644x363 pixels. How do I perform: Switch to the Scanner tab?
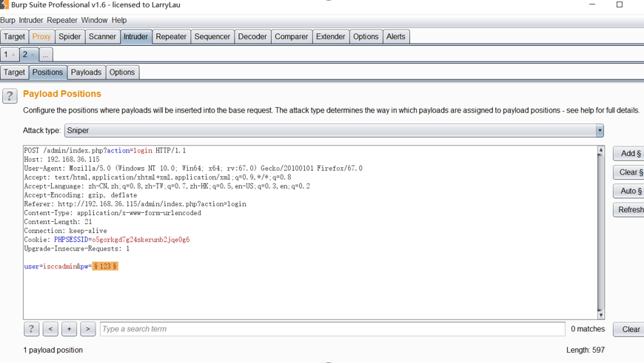pyautogui.click(x=102, y=36)
